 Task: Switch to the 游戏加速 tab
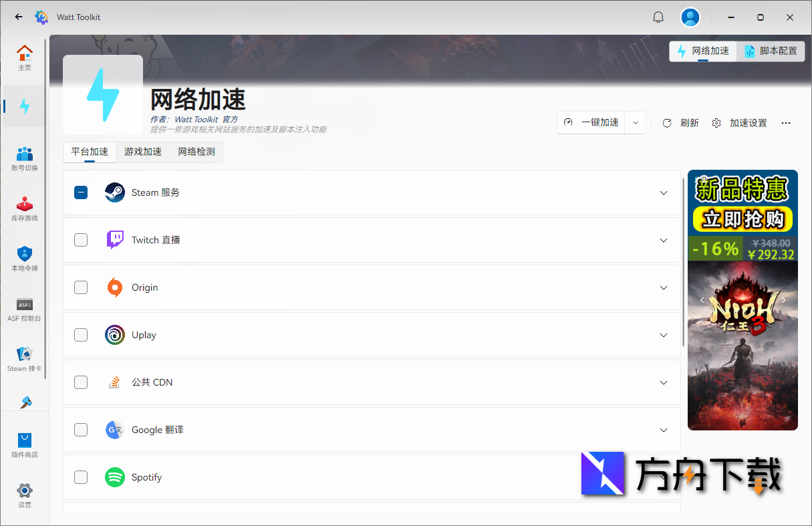[x=142, y=152]
